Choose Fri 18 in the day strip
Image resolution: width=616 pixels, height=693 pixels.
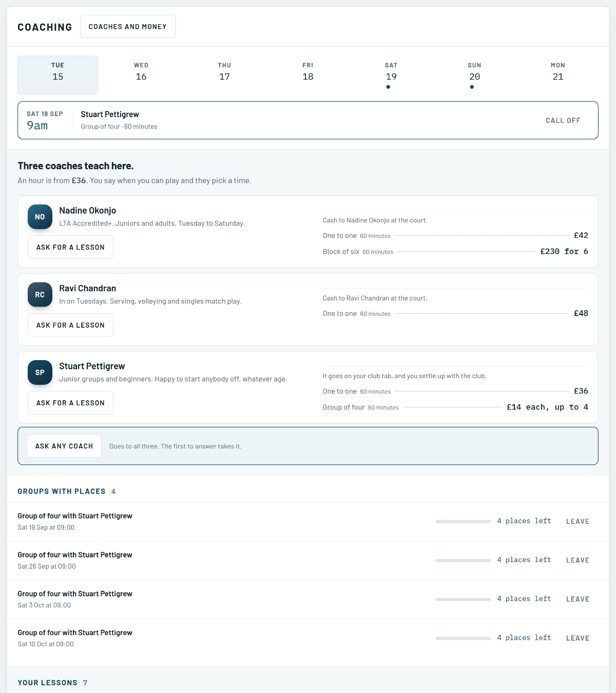coord(308,75)
